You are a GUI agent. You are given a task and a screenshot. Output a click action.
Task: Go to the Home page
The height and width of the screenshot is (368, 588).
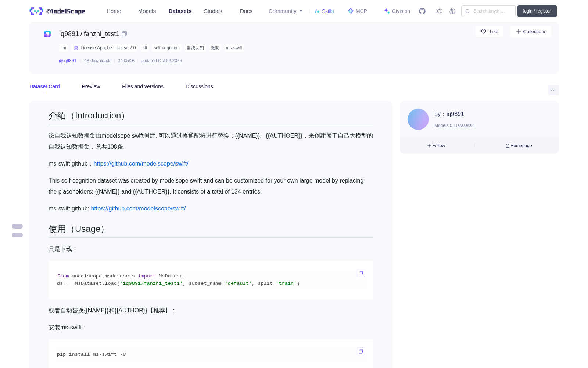(114, 11)
